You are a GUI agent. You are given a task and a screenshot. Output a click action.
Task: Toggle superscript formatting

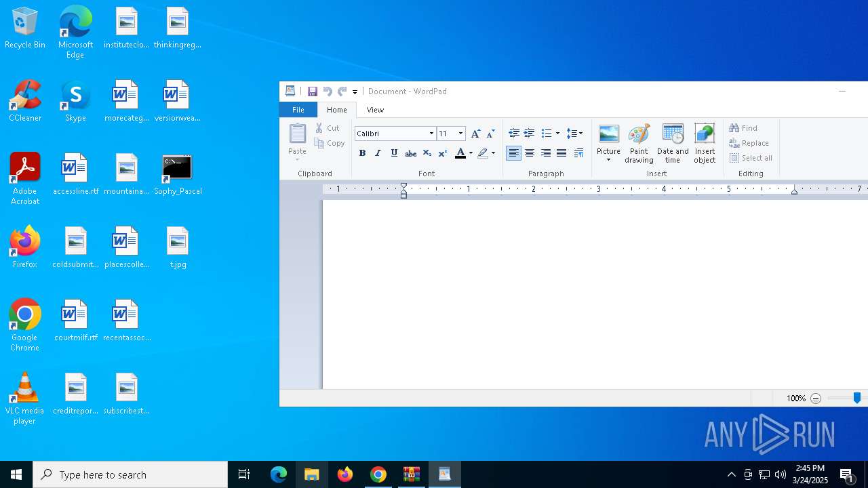tap(442, 153)
